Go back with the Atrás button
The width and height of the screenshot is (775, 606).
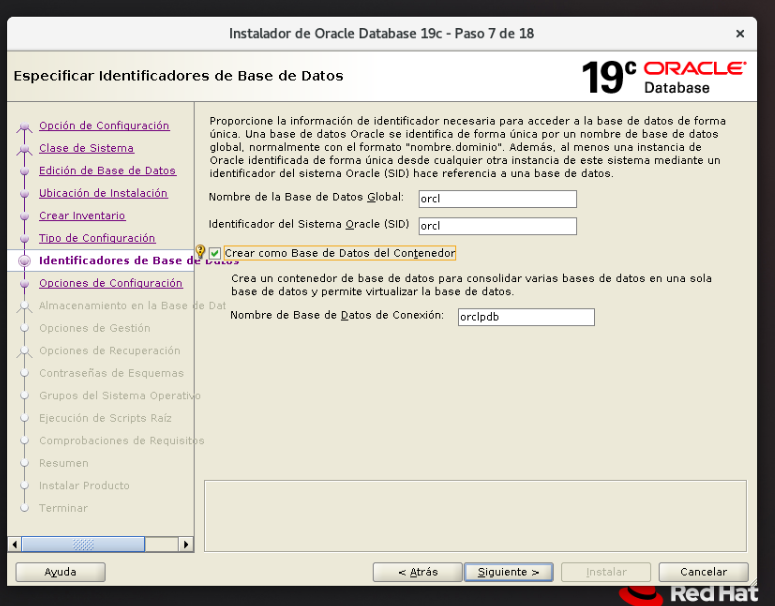[418, 572]
